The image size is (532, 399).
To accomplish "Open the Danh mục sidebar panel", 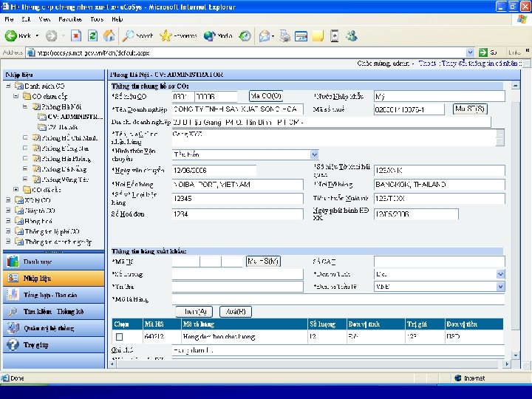I will pyautogui.click(x=38, y=261).
